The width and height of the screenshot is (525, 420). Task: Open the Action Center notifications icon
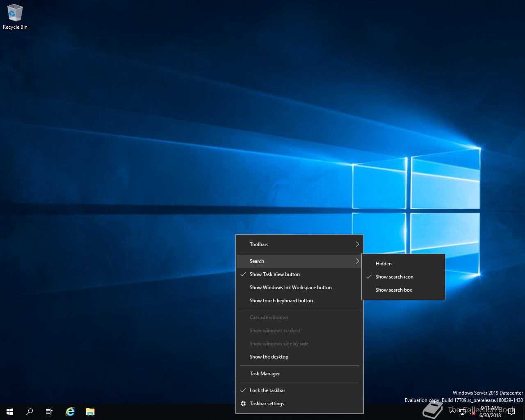click(511, 412)
